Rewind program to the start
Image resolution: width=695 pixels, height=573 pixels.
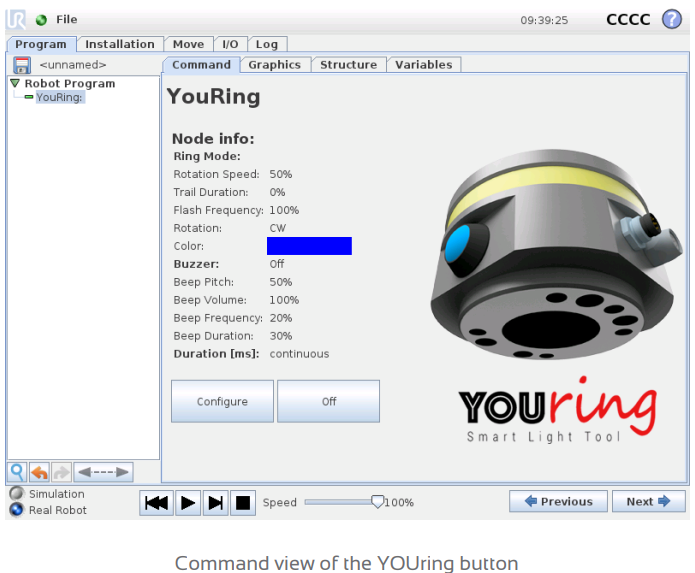pyautogui.click(x=156, y=503)
